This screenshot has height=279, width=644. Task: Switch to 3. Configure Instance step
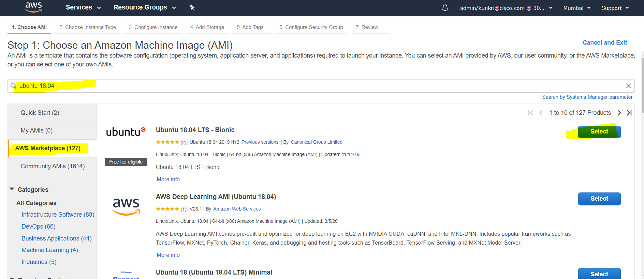(153, 27)
